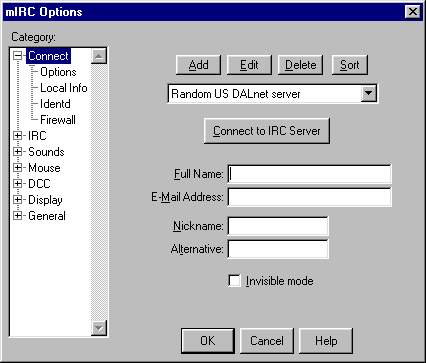Focus the Nickname field
The image size is (426, 363).
point(278,226)
